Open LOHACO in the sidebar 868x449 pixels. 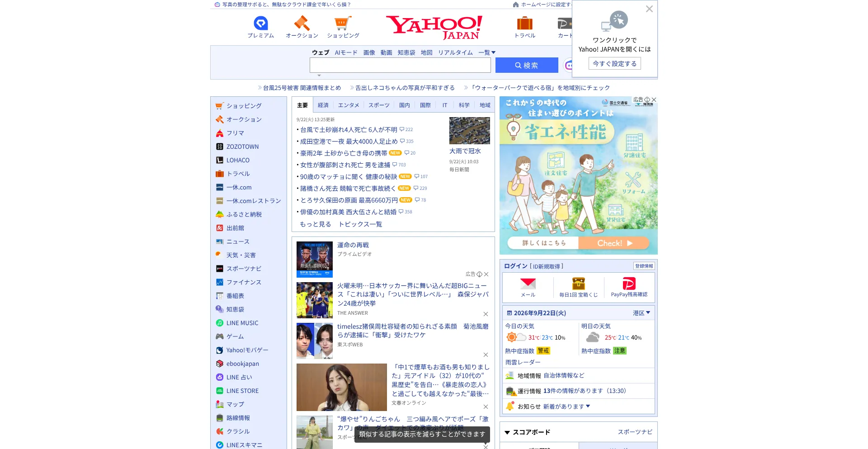click(x=238, y=160)
